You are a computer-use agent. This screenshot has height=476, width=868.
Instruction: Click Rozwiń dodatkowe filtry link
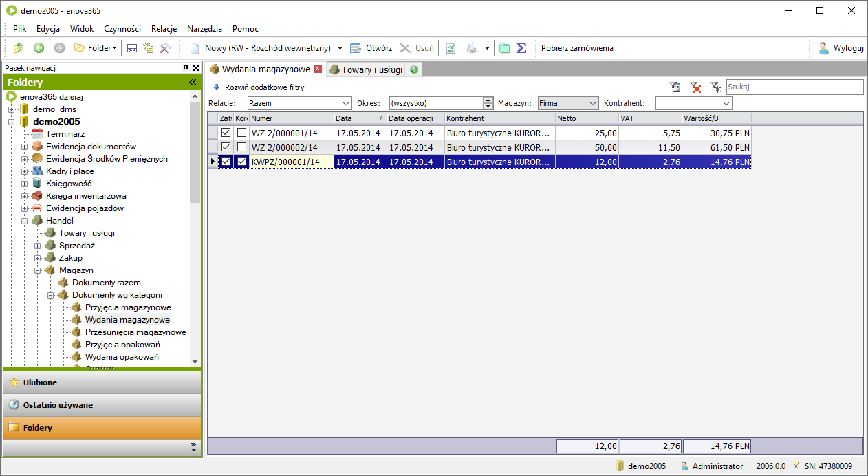tap(263, 87)
